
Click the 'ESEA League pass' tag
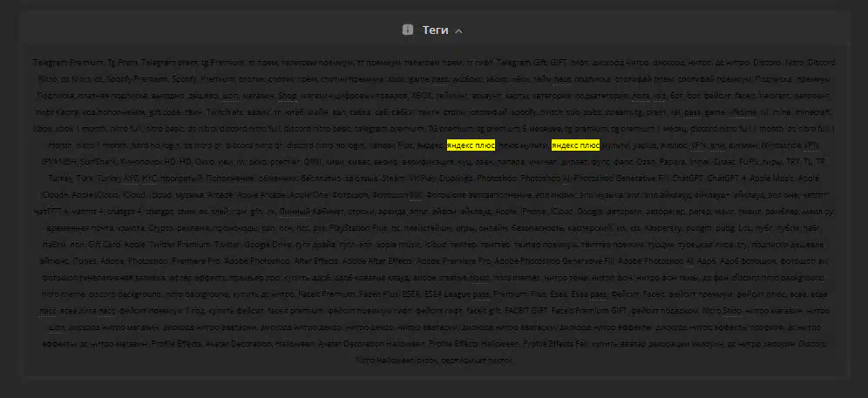[457, 294]
